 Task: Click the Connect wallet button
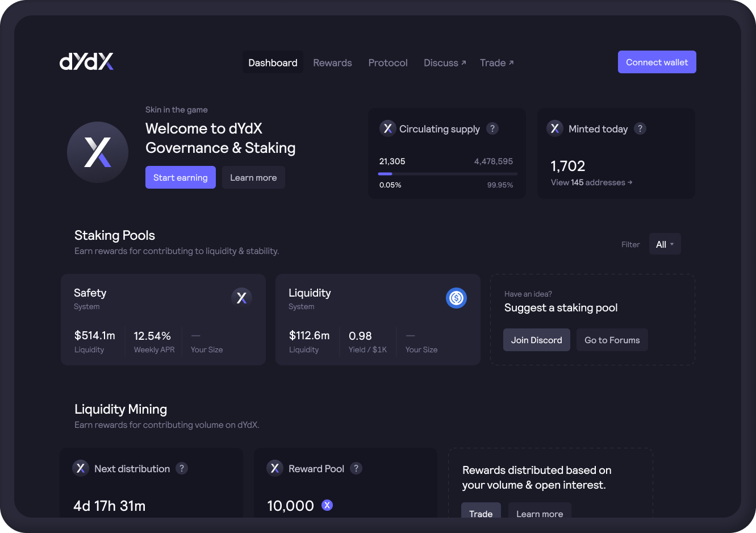657,62
